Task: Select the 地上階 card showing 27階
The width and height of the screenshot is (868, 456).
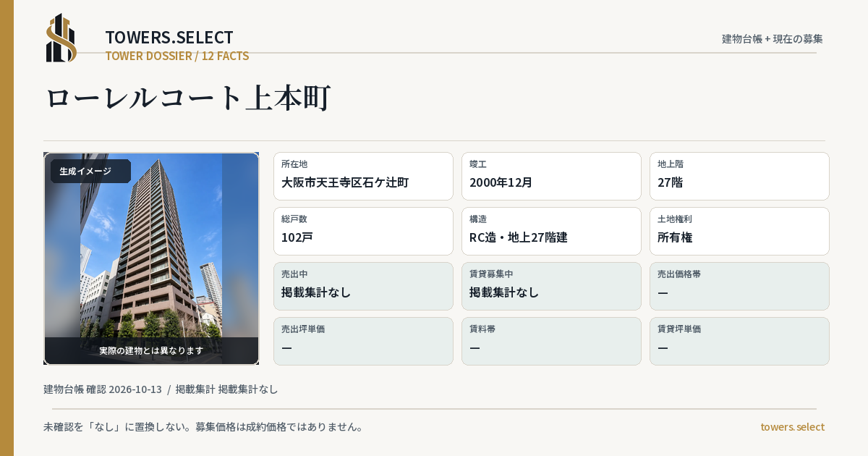Action: tap(739, 176)
